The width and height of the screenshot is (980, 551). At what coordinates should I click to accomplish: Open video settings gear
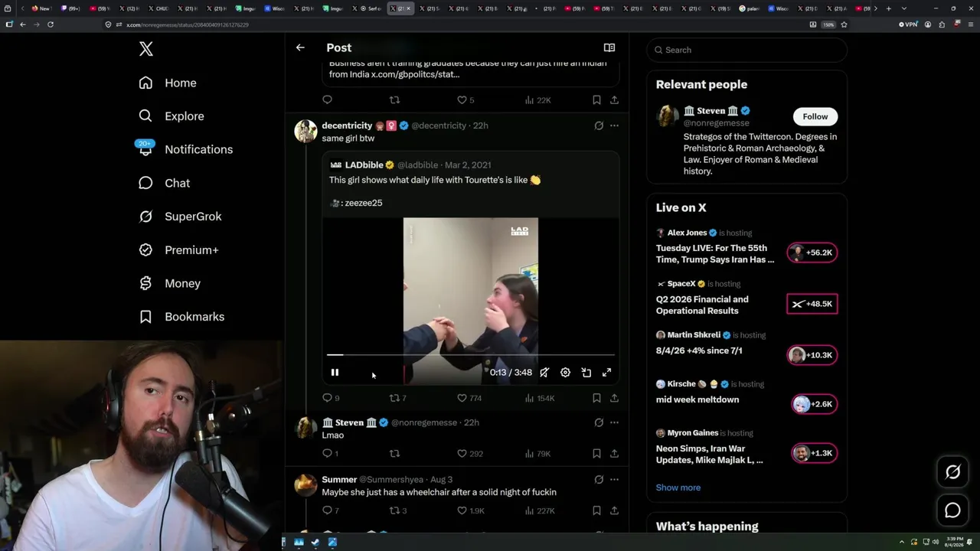565,373
